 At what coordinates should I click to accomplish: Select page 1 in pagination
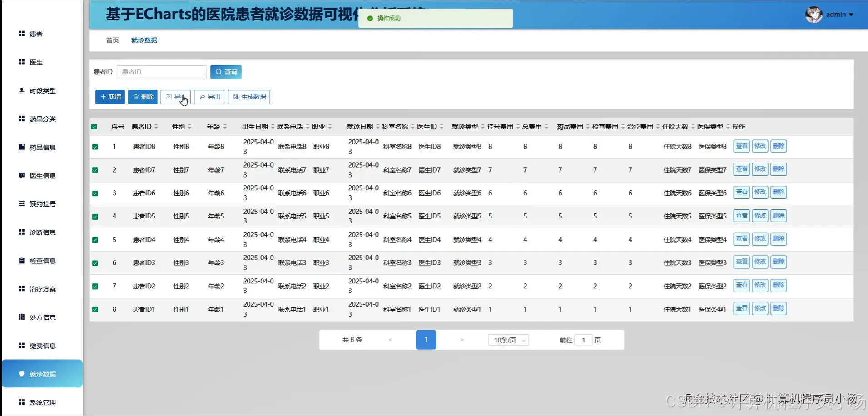tap(426, 340)
